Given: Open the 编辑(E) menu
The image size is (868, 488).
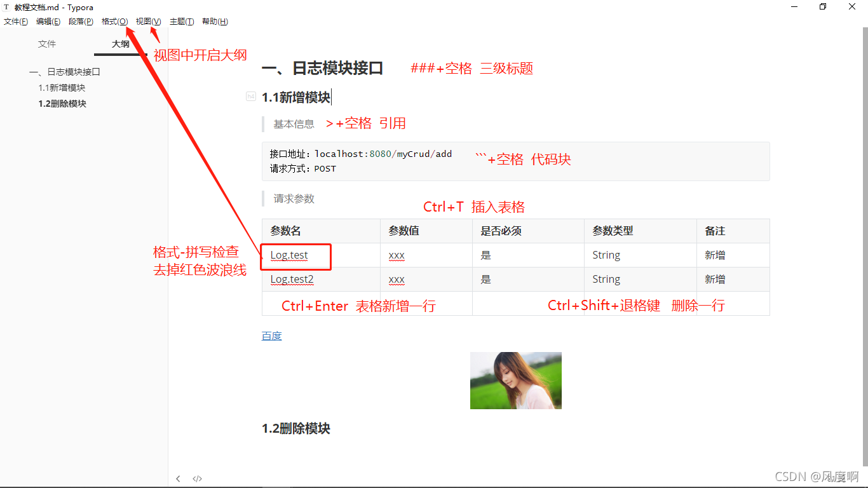Looking at the screenshot, I should [48, 22].
